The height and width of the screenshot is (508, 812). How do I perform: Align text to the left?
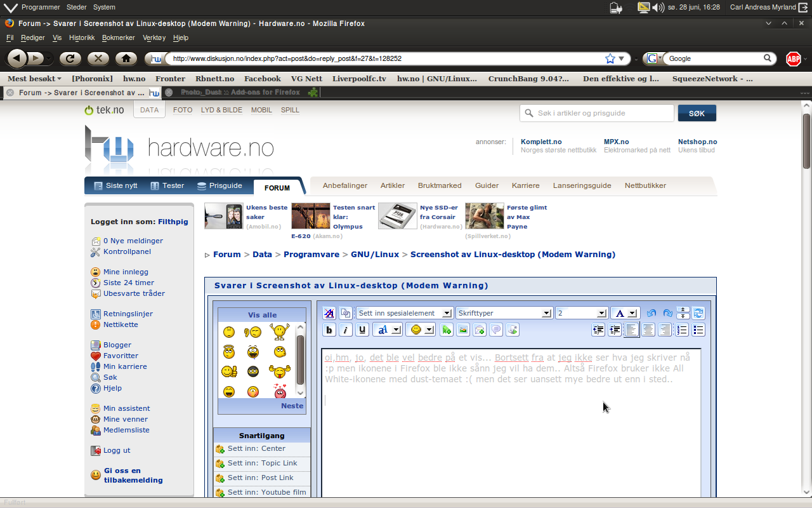coord(632,330)
